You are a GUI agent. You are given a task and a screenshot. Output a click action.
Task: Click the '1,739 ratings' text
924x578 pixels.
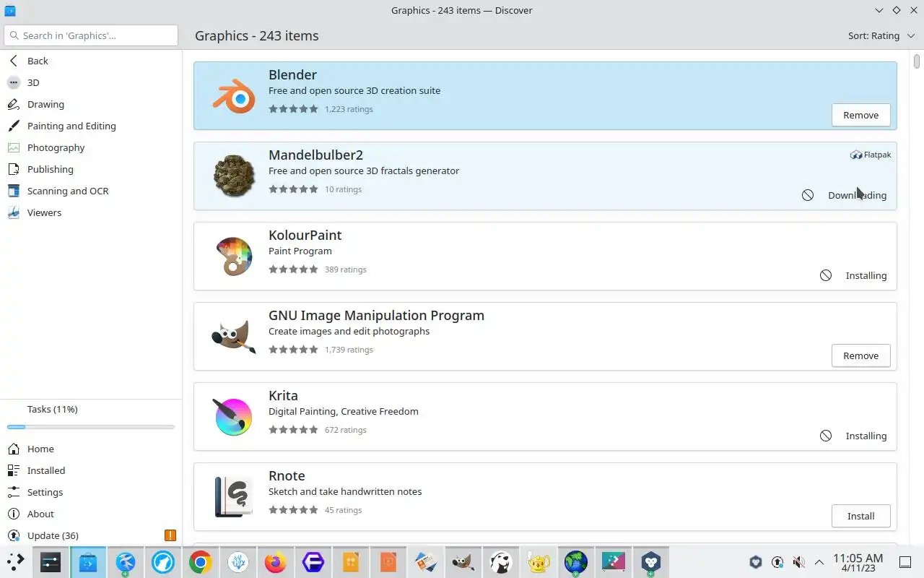pos(349,350)
